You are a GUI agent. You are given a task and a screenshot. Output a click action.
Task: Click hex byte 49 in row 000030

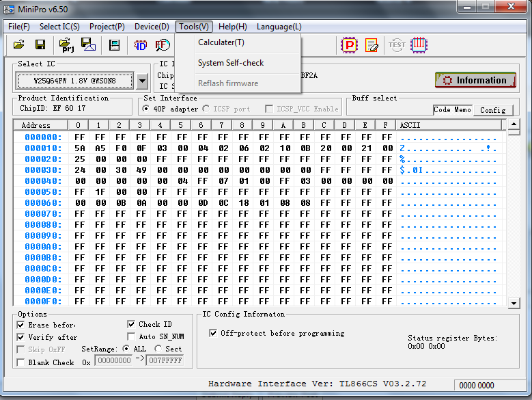141,170
